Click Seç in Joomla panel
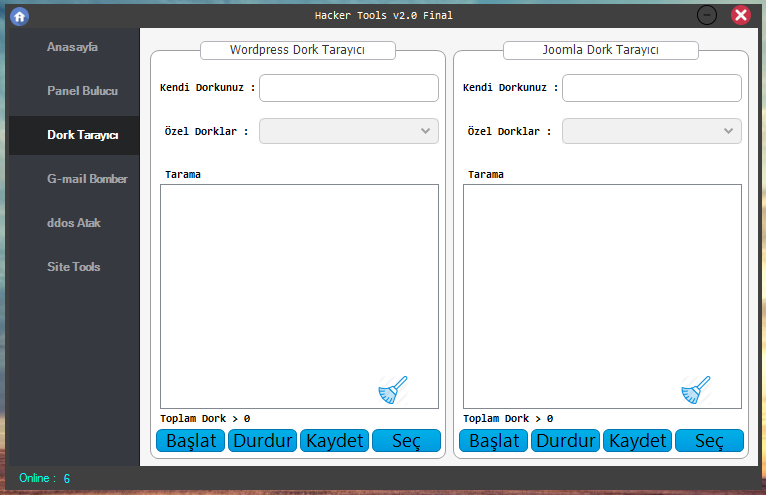This screenshot has height=495, width=766. 709,441
